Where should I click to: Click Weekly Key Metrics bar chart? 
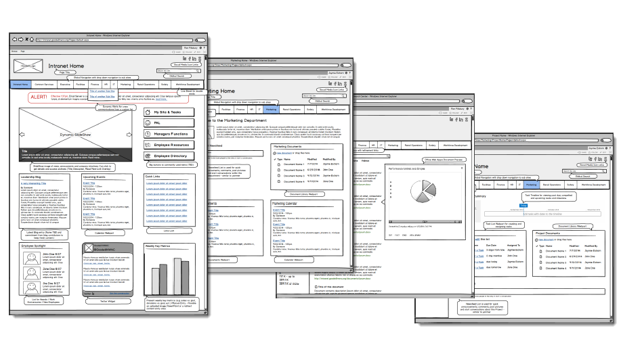point(170,275)
